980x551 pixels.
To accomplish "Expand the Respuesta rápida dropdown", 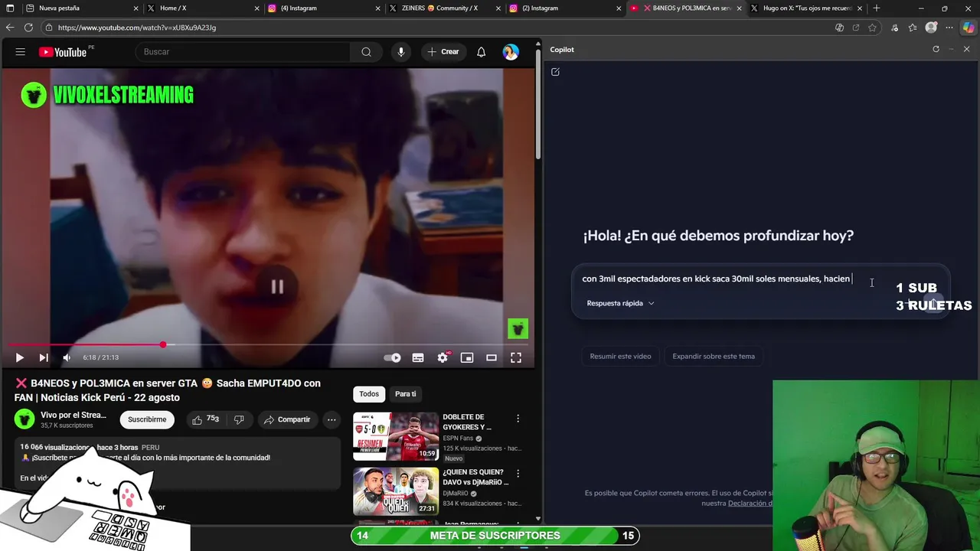I will coord(620,303).
